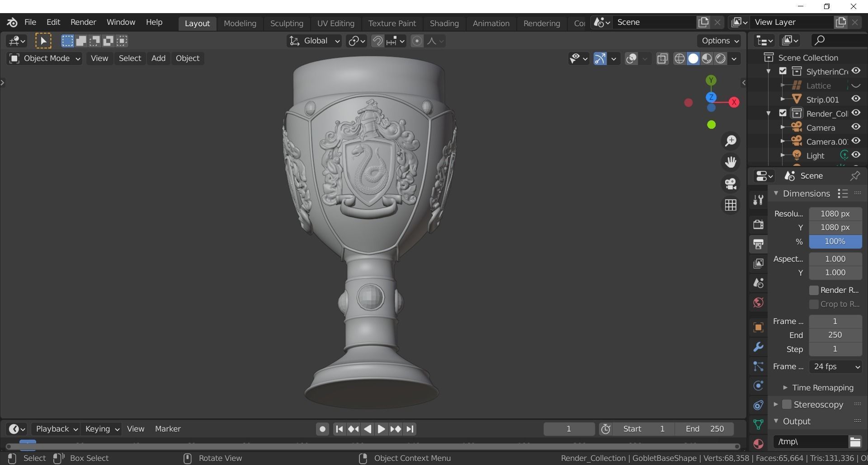This screenshot has height=465, width=868.
Task: Click the pan view hand icon
Action: click(731, 162)
